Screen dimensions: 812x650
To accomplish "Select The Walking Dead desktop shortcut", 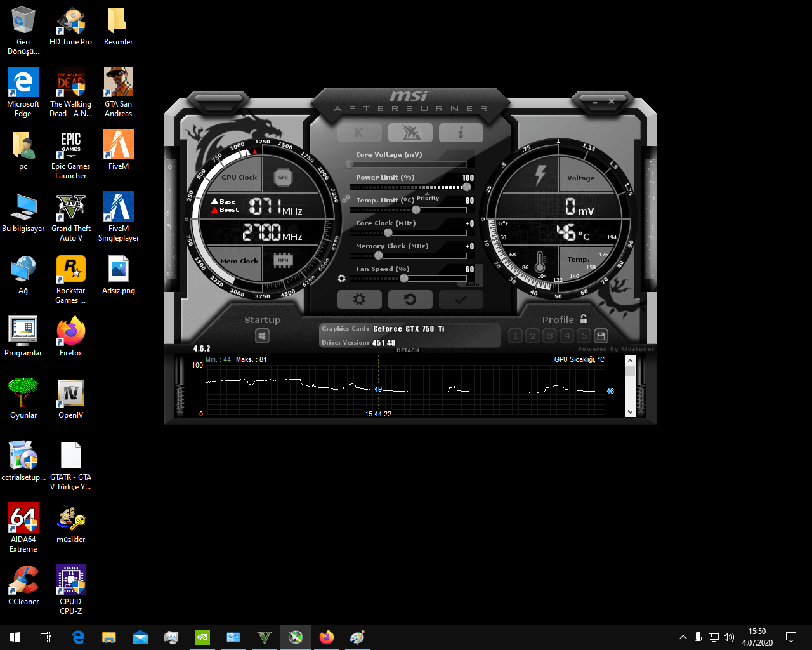I will [71, 93].
